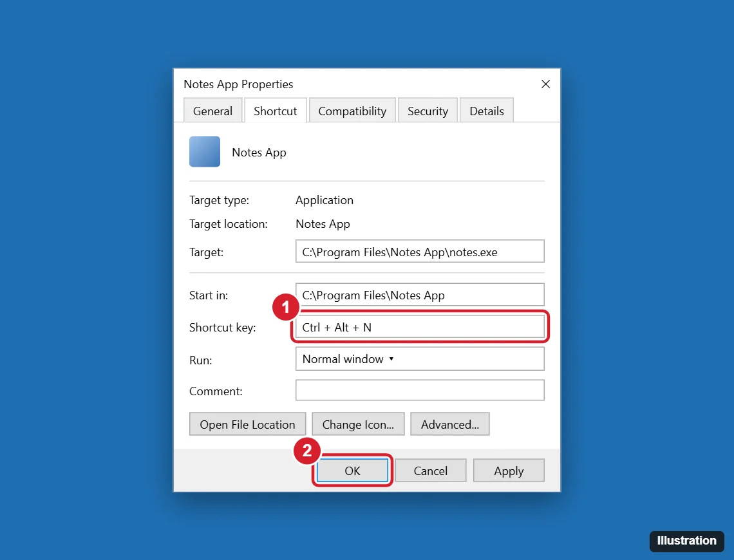Click the 'Shortcut key:' label
The image size is (734, 560).
[222, 328]
